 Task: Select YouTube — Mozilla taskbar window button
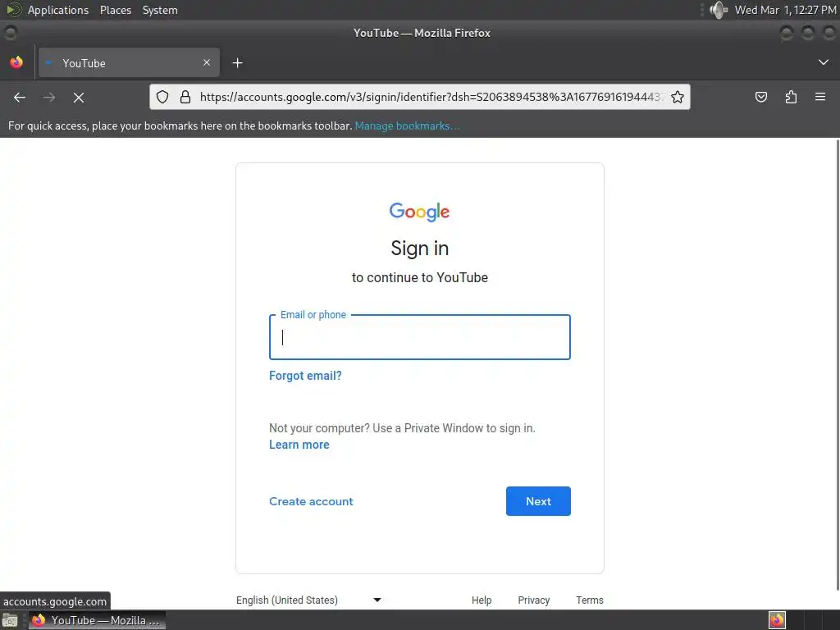tap(97, 620)
